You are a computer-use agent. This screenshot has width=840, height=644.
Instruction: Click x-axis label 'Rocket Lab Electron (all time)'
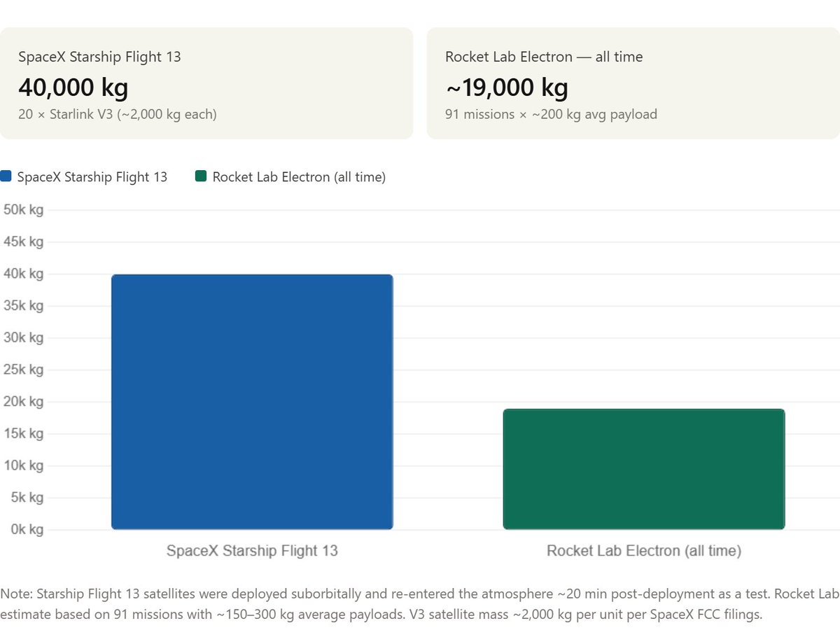[644, 551]
